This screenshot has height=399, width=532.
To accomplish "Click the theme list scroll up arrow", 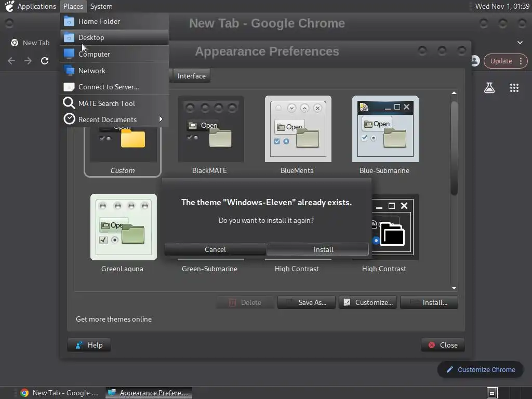I will 454,93.
